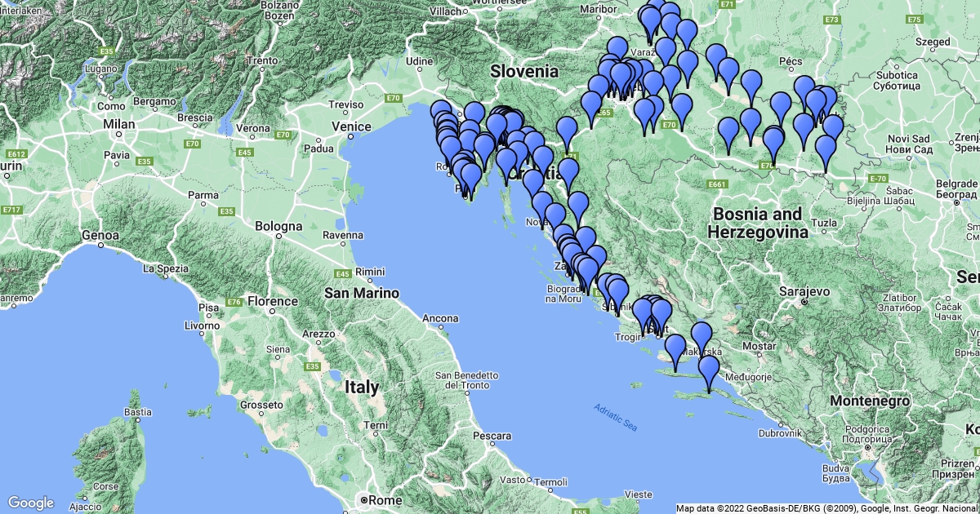
Task: Click the Bosnia and Herzegovina country label
Action: click(x=757, y=223)
